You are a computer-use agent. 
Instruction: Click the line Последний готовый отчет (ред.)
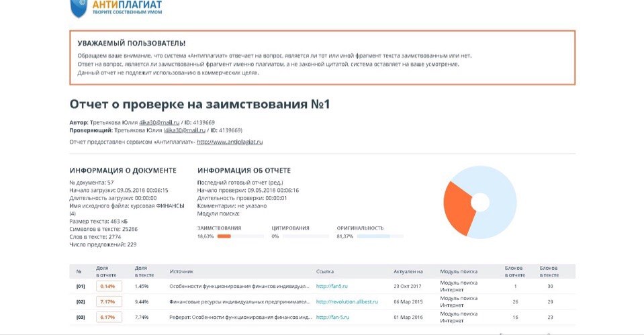[240, 183]
